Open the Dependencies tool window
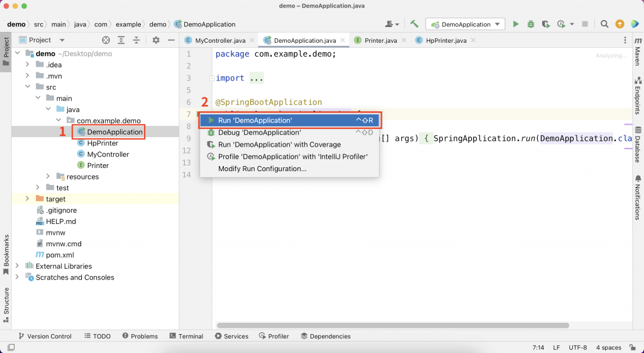The width and height of the screenshot is (644, 353). click(x=326, y=336)
